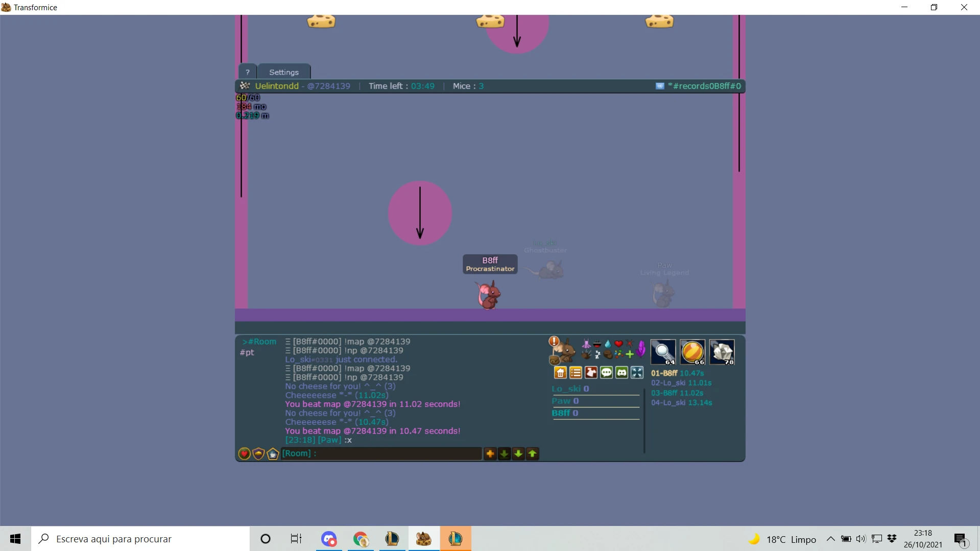The image size is (980, 551).
Task: Click the faded Paw Living Legend mouse
Action: (663, 294)
